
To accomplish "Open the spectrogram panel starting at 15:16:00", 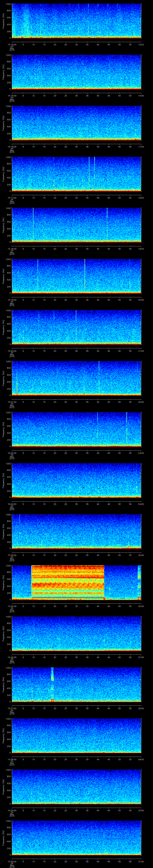I will pos(76,123).
